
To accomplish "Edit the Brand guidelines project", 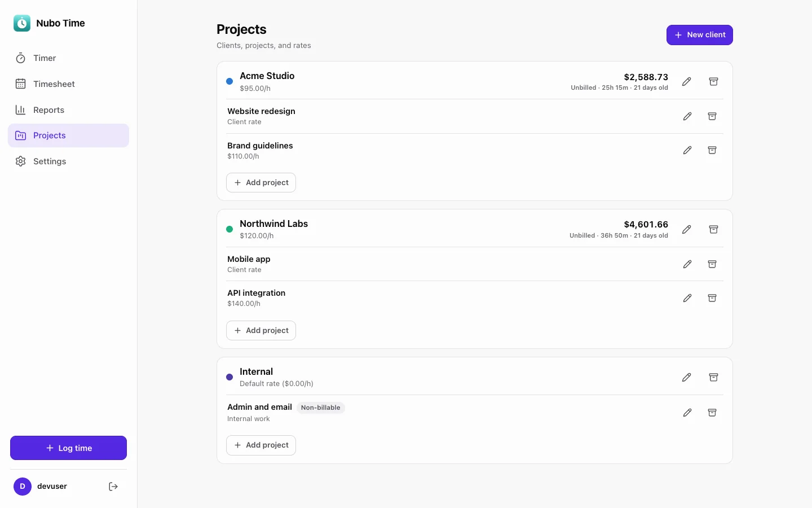I will 687,150.
